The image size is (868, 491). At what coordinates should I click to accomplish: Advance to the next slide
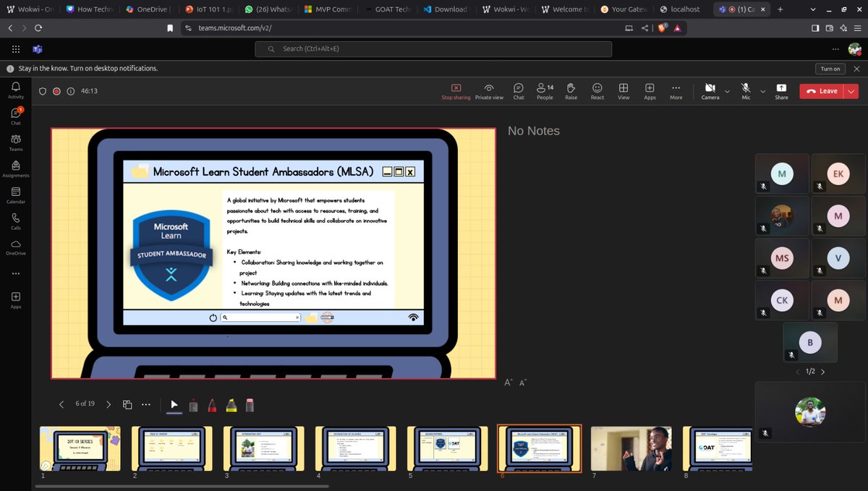tap(109, 405)
